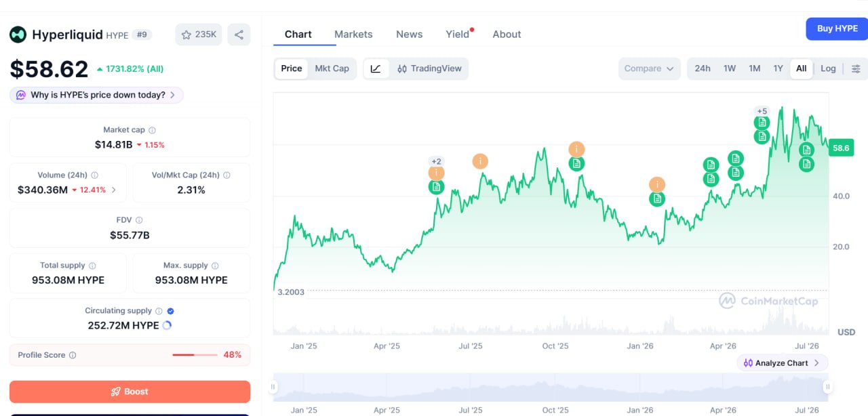Expand 'Why is HYPE's price down today?'

(96, 95)
